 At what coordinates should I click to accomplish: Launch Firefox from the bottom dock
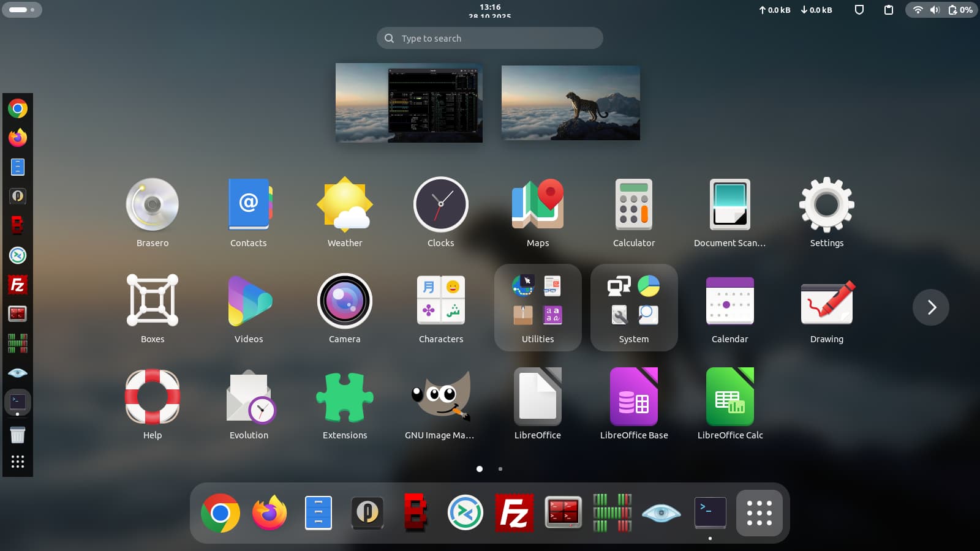[269, 513]
